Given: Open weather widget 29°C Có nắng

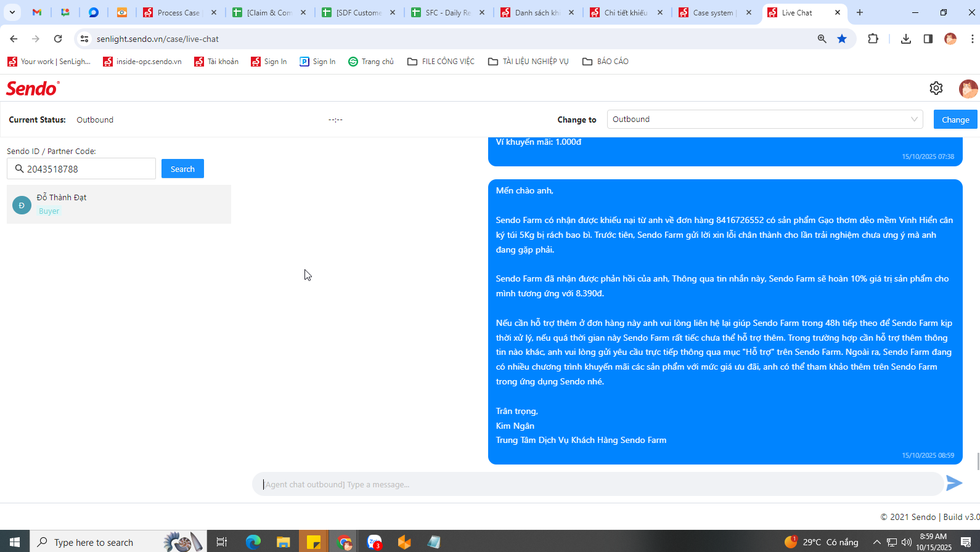Looking at the screenshot, I should pos(822,542).
